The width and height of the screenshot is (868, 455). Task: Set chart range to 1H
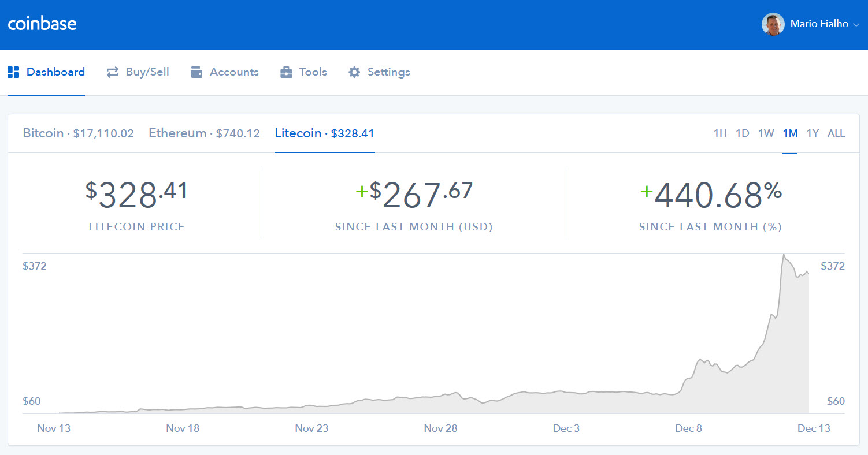tap(720, 133)
